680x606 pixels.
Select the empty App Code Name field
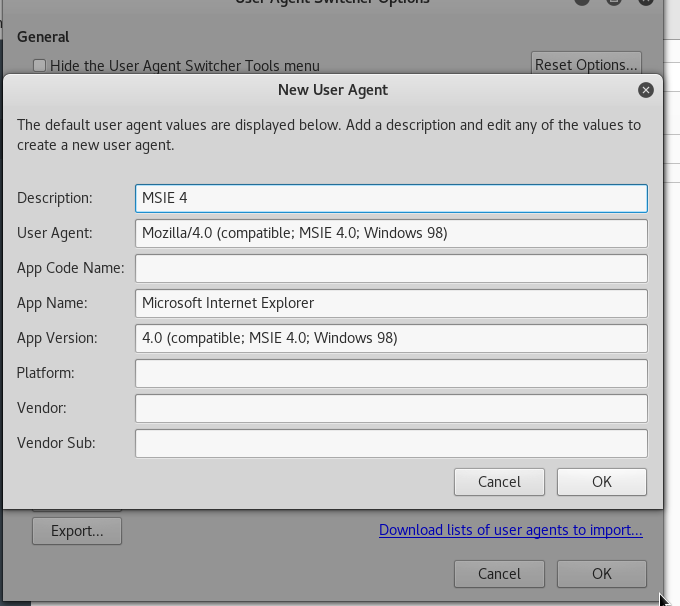click(391, 268)
